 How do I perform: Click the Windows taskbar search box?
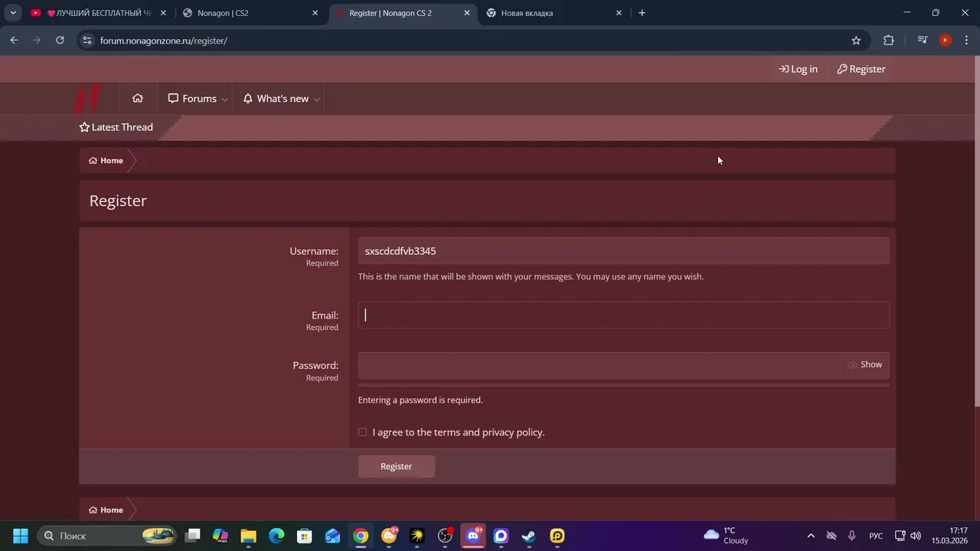[x=106, y=536]
